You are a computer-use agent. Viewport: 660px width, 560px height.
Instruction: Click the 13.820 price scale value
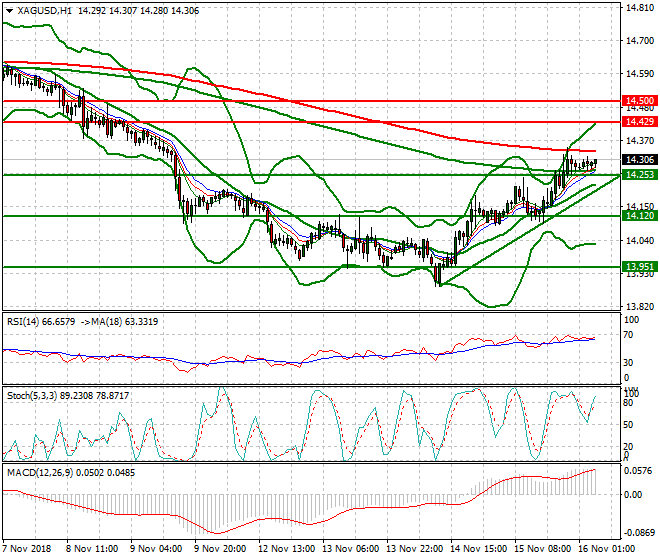coord(640,307)
